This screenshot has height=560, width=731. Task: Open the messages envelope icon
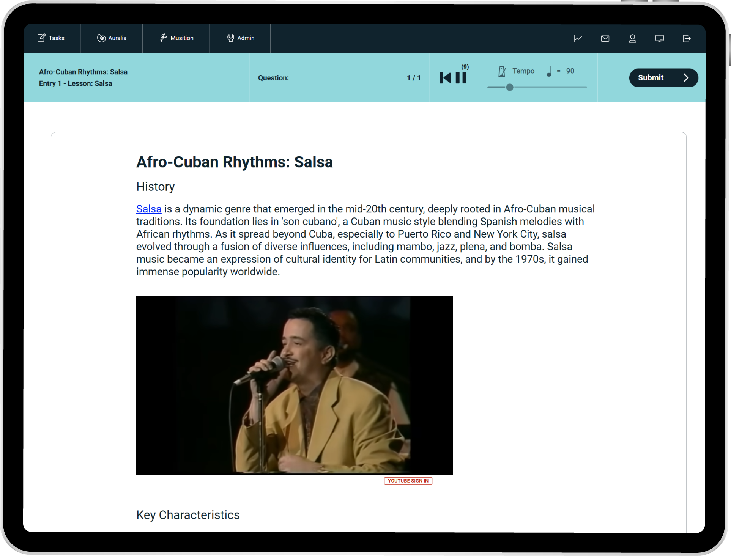tap(605, 39)
